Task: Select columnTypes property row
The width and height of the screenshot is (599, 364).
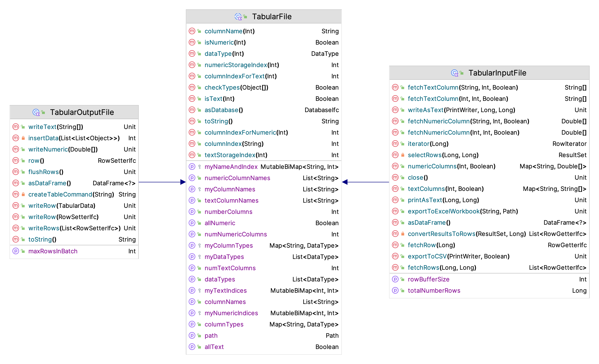Action: coord(264,324)
